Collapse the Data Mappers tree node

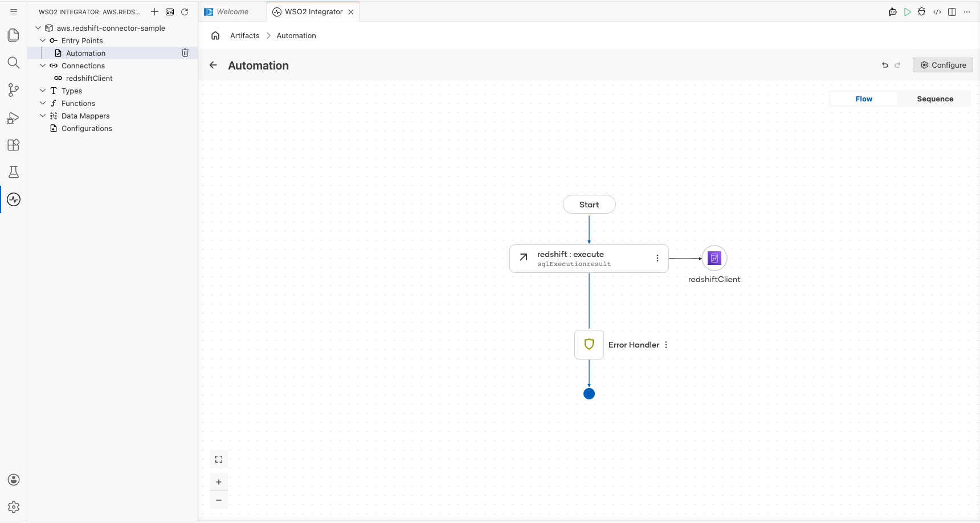[43, 116]
